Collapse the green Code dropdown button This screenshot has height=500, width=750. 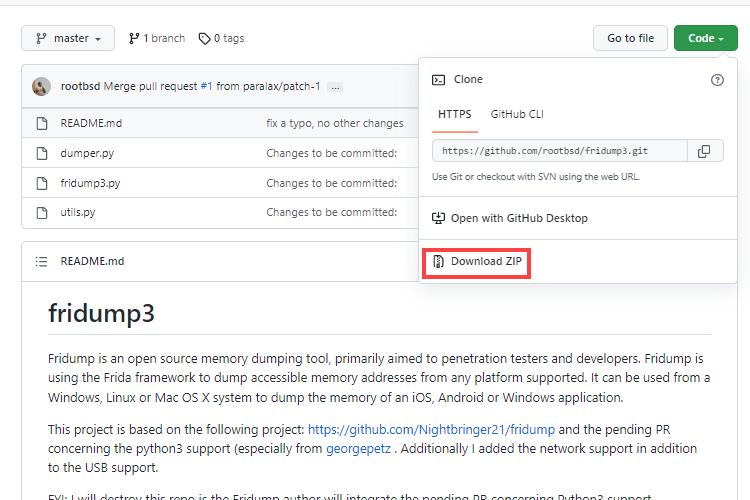pyautogui.click(x=706, y=38)
